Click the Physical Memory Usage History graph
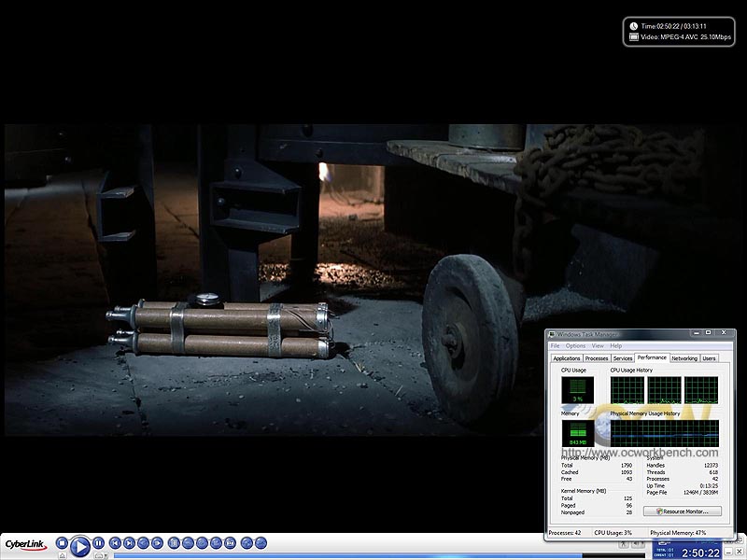The width and height of the screenshot is (747, 560). [665, 433]
